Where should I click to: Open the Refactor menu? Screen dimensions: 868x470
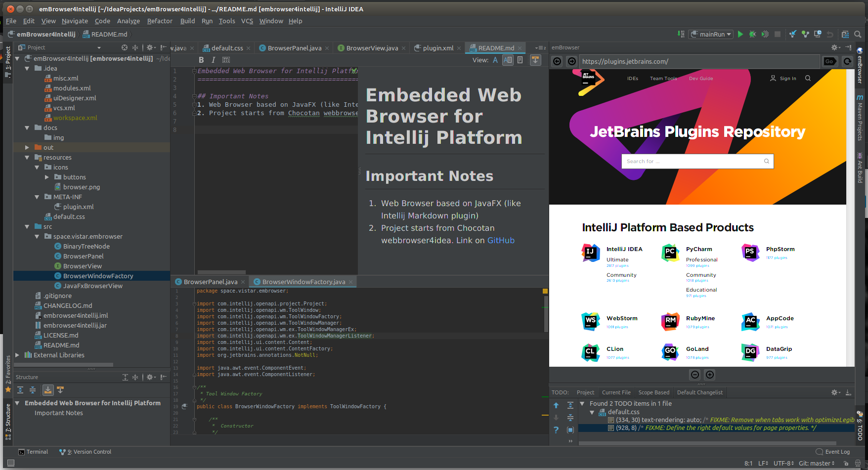160,21
